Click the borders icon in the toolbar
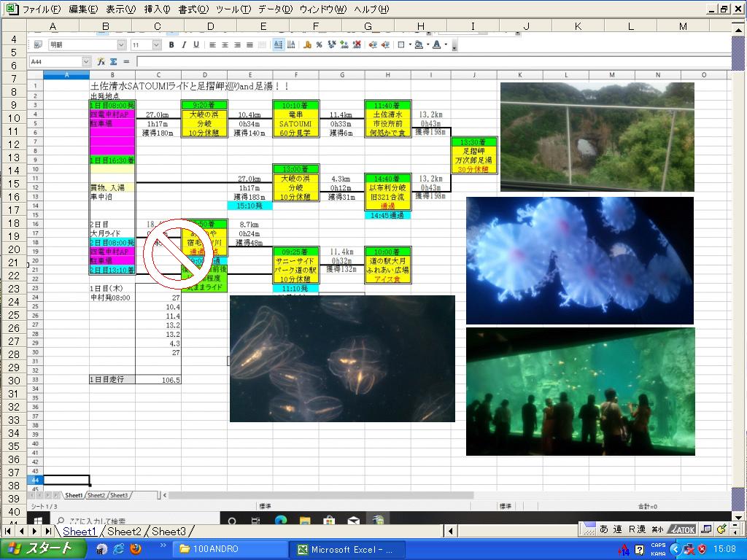This screenshot has width=747, height=560. (x=400, y=45)
